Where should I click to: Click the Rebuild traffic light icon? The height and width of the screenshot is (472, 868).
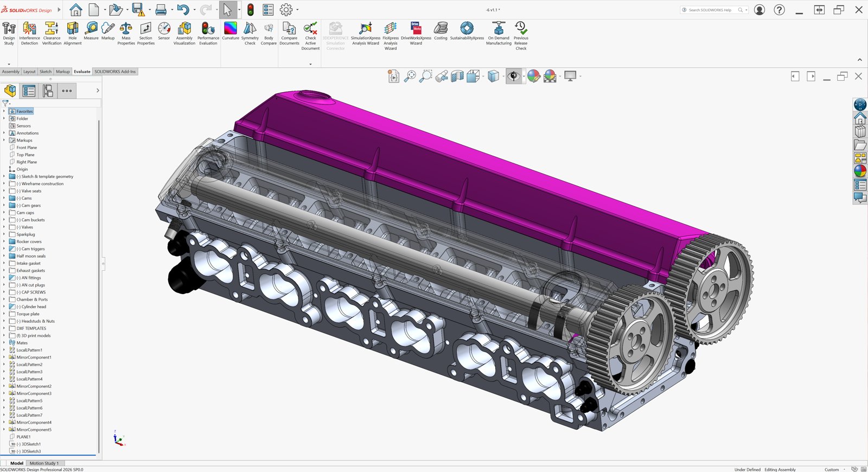coord(251,10)
